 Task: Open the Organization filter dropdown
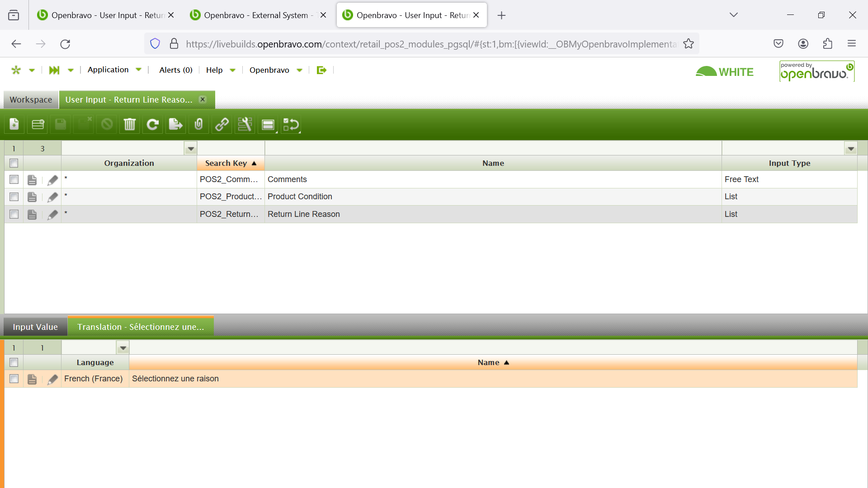pos(191,149)
